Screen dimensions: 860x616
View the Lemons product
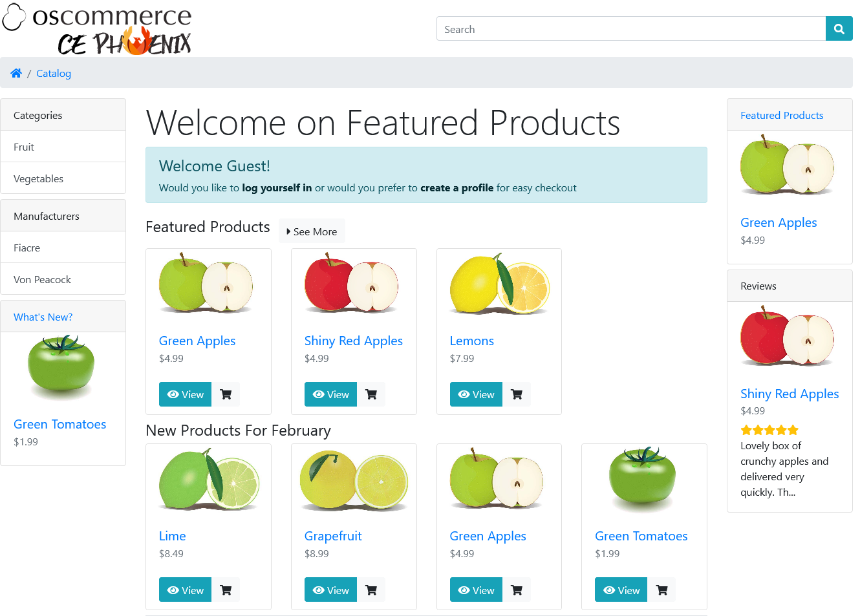pyautogui.click(x=476, y=394)
